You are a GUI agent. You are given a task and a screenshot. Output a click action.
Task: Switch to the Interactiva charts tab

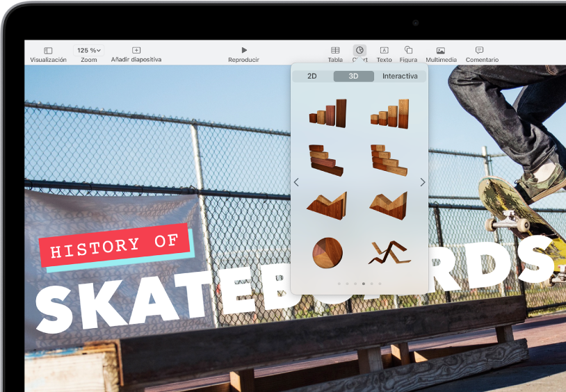click(x=400, y=76)
